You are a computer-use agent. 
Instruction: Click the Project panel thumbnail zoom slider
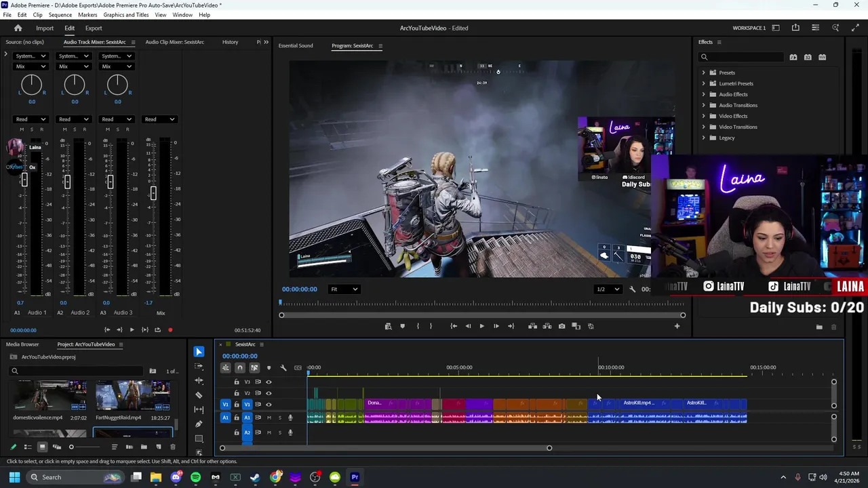point(71,447)
